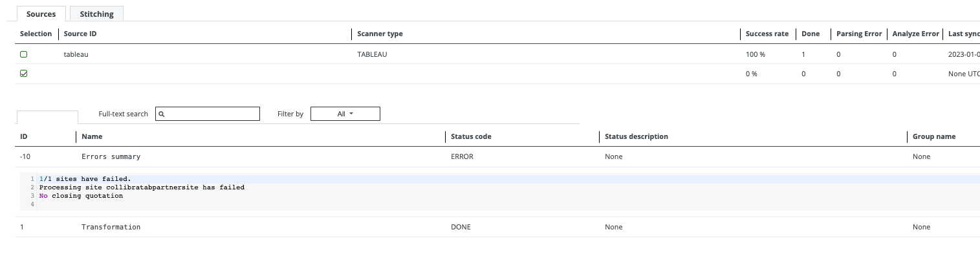980x265 pixels.
Task: Sort the log table by Status code
Action: click(x=470, y=136)
